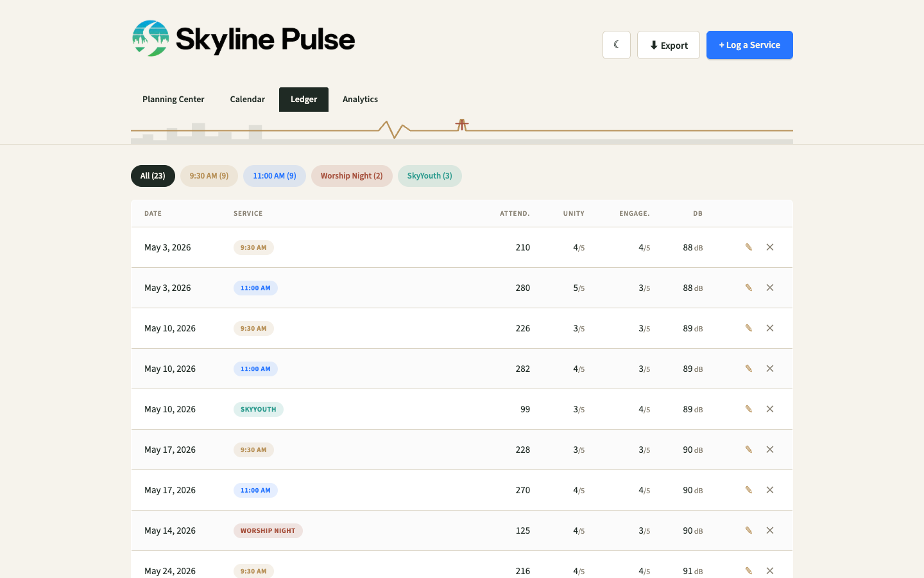Screen dimensions: 924x578
Task: Select the All (23) filter chip
Action: coord(153,176)
